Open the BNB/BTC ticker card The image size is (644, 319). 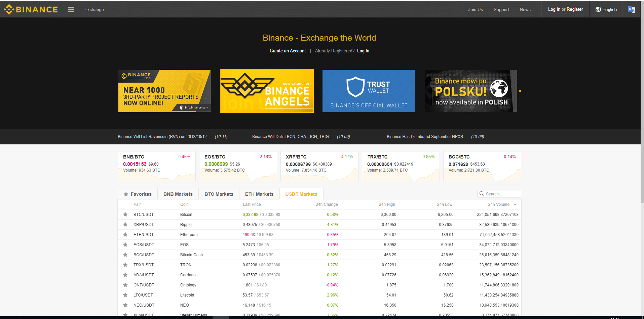[x=157, y=166]
